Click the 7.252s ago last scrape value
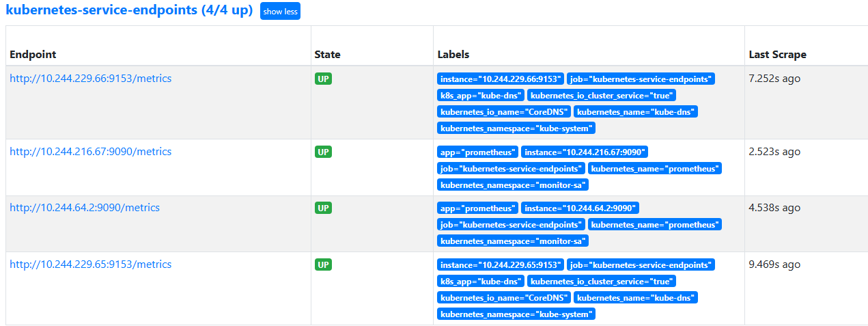The height and width of the screenshot is (326, 868). pyautogui.click(x=774, y=79)
